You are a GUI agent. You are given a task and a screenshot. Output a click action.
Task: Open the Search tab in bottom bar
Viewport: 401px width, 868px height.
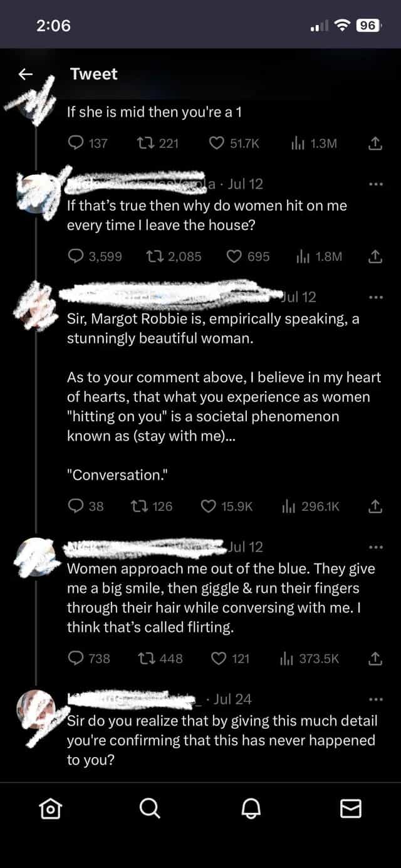(x=149, y=810)
